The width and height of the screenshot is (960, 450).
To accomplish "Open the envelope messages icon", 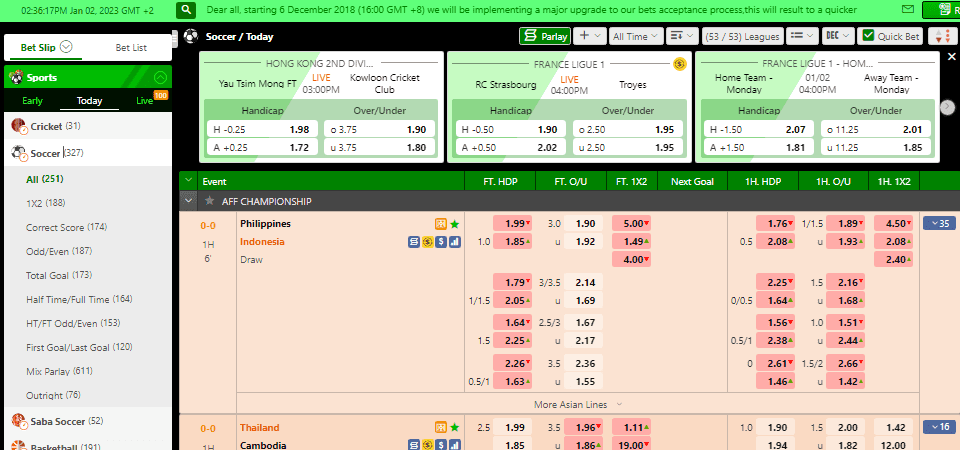I will tap(909, 10).
